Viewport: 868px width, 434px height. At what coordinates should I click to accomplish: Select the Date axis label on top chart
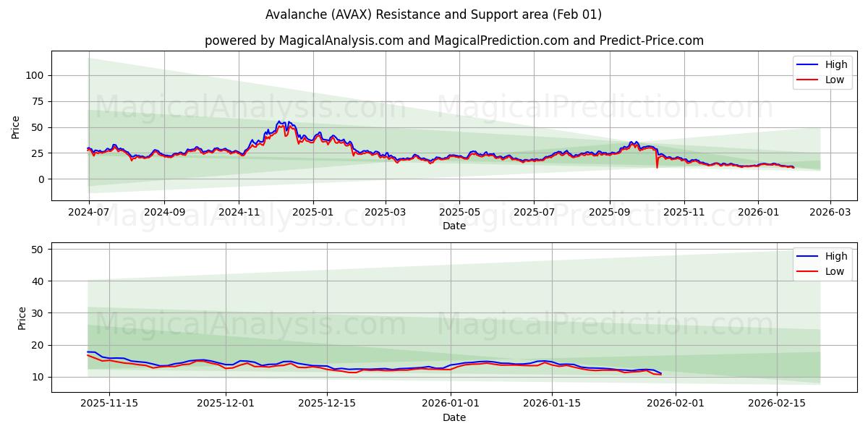[x=453, y=226]
